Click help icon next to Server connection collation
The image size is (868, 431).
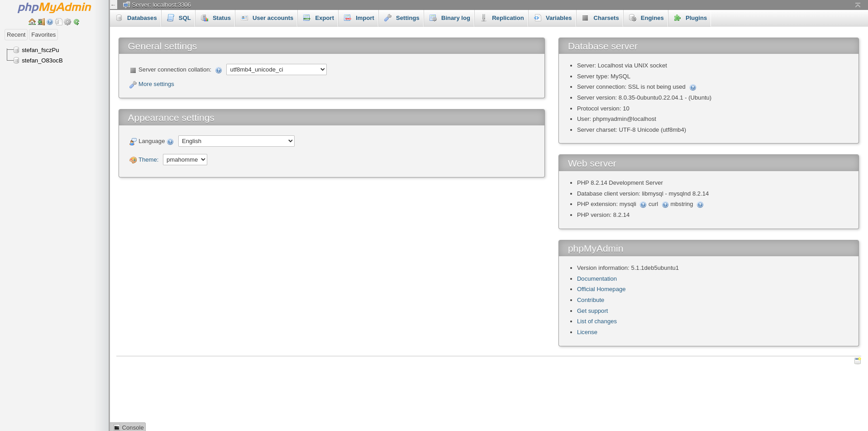point(219,70)
